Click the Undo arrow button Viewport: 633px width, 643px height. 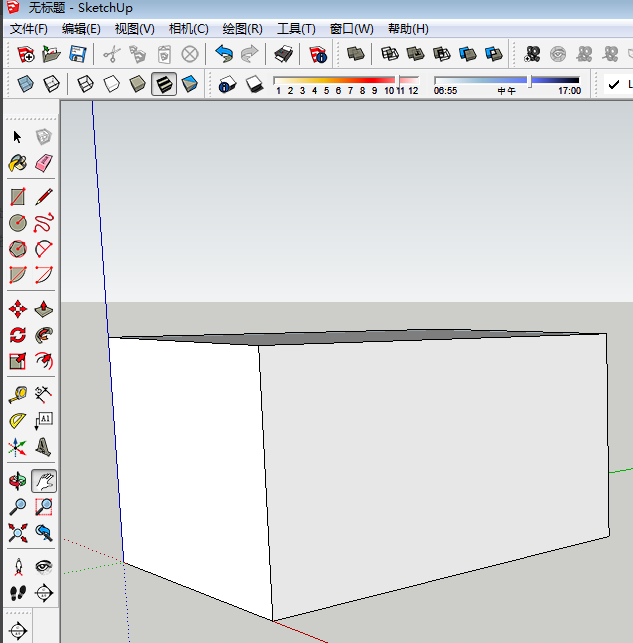(x=224, y=54)
